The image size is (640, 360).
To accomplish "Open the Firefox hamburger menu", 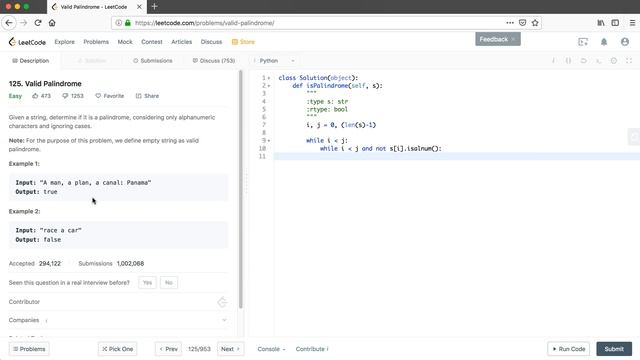I will coord(632,23).
